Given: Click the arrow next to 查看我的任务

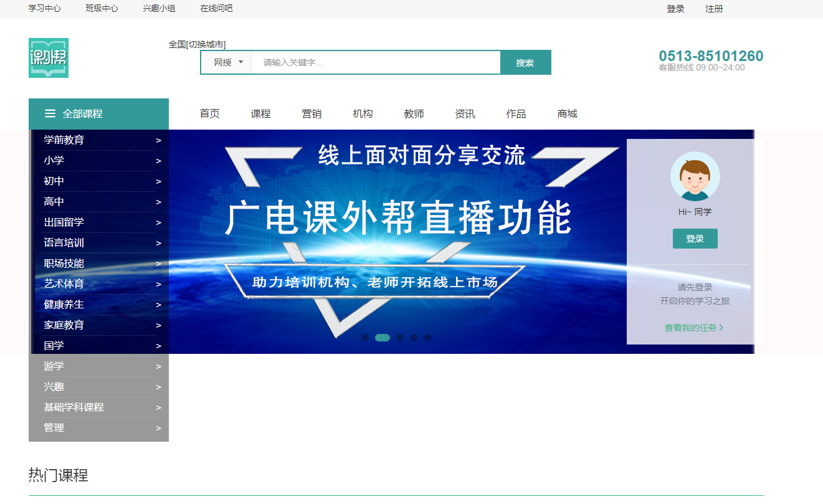Looking at the screenshot, I should click(x=721, y=328).
